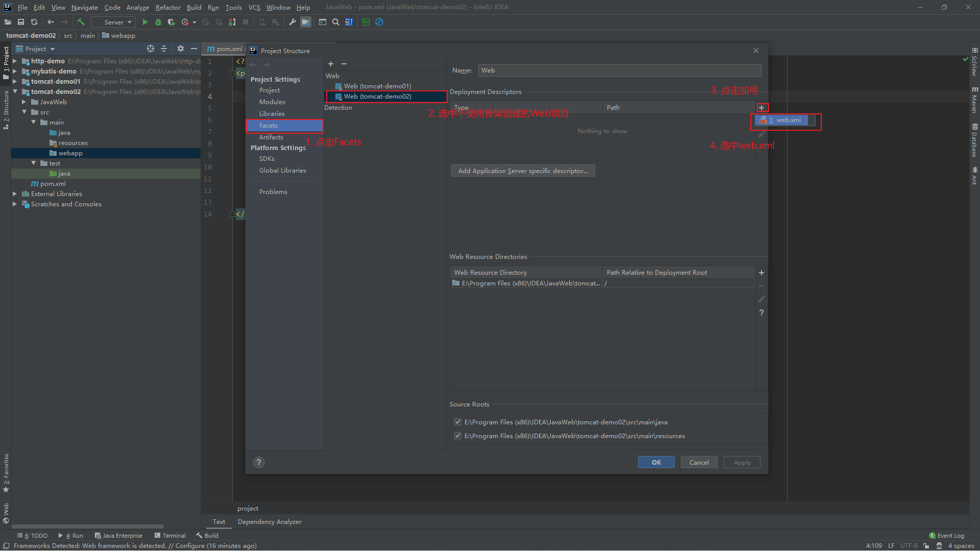The width and height of the screenshot is (980, 551).
Task: Select the pom.xml editor tab
Action: pos(226,49)
